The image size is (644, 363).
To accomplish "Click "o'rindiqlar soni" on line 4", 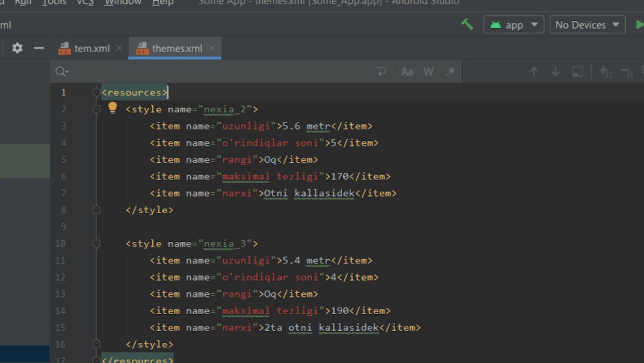I will pyautogui.click(x=270, y=142).
